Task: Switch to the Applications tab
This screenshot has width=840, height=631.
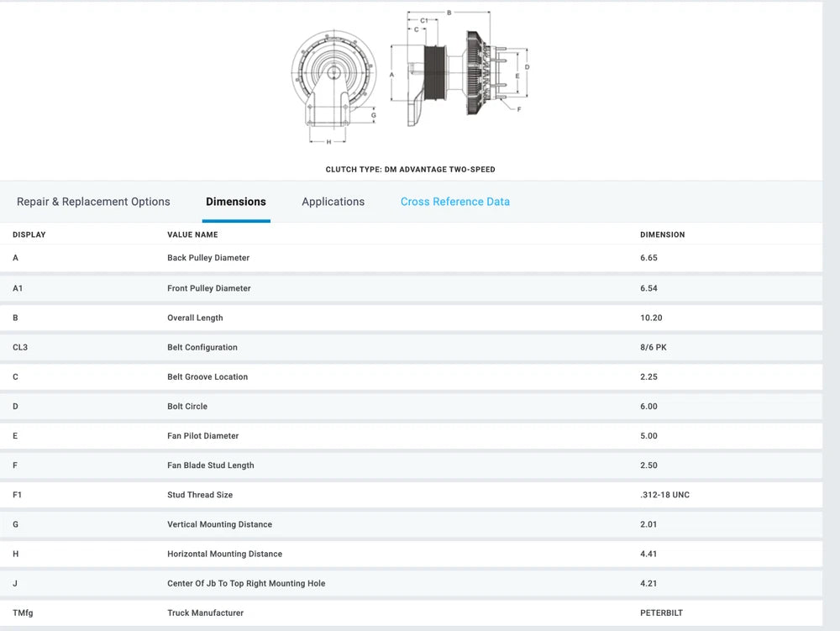Action: click(x=333, y=202)
